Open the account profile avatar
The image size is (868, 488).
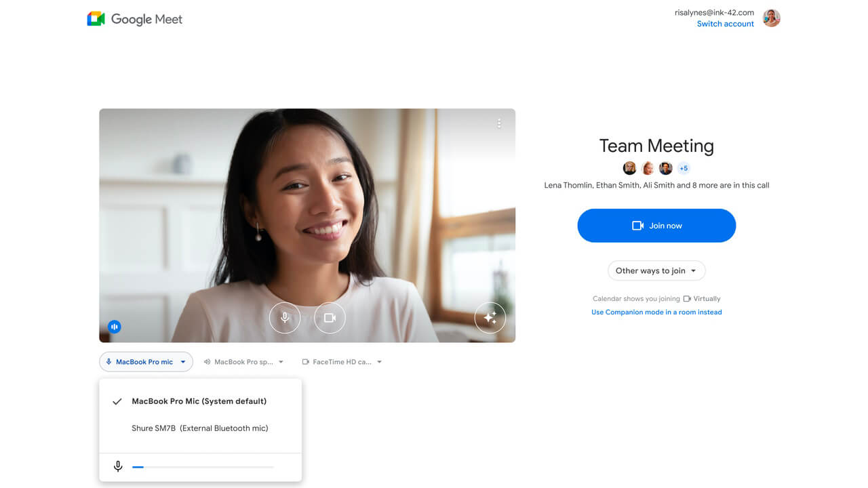pos(771,18)
